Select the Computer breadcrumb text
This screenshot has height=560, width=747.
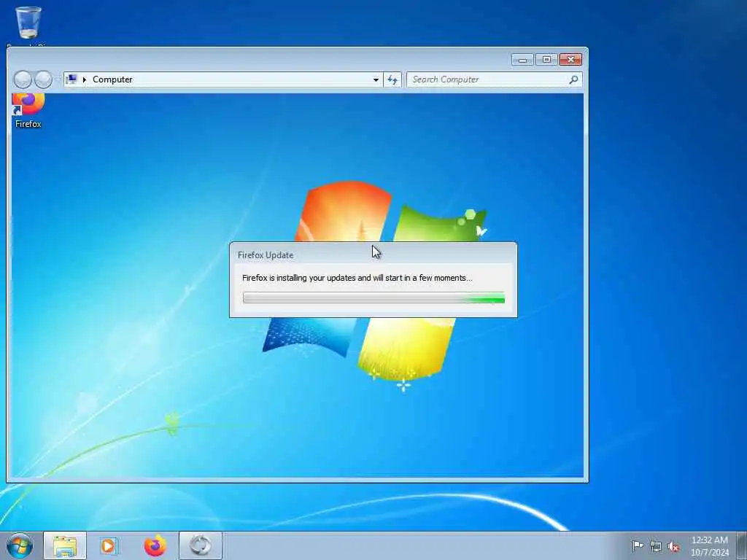(112, 79)
